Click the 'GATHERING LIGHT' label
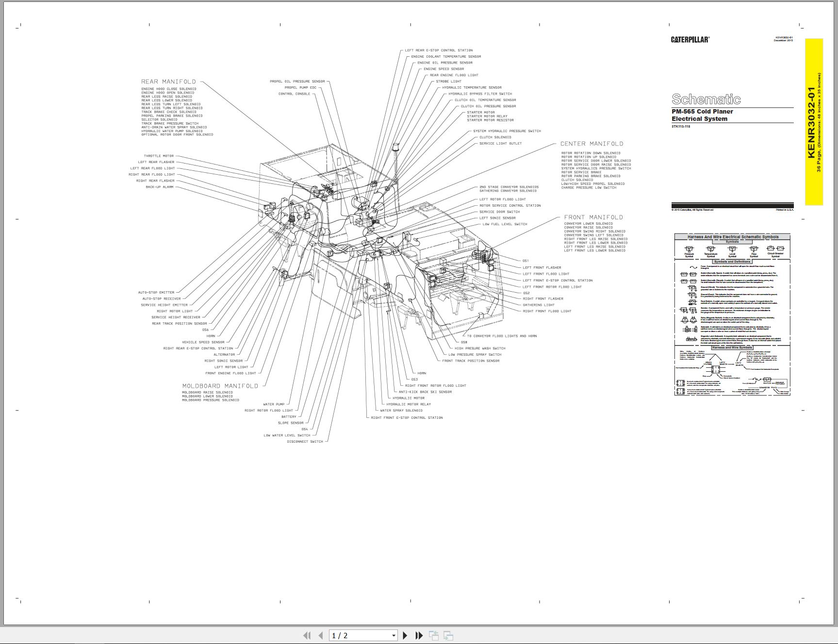This screenshot has width=838, height=644. coord(539,305)
